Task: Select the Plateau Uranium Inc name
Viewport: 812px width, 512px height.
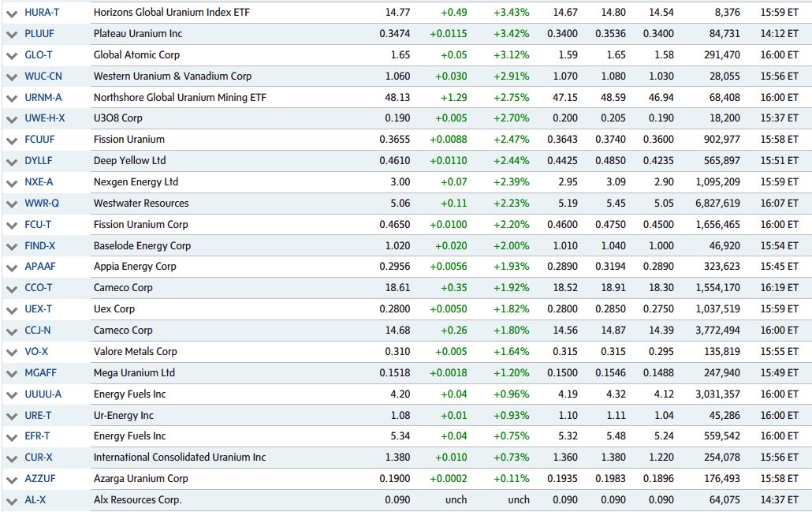Action: [x=138, y=34]
